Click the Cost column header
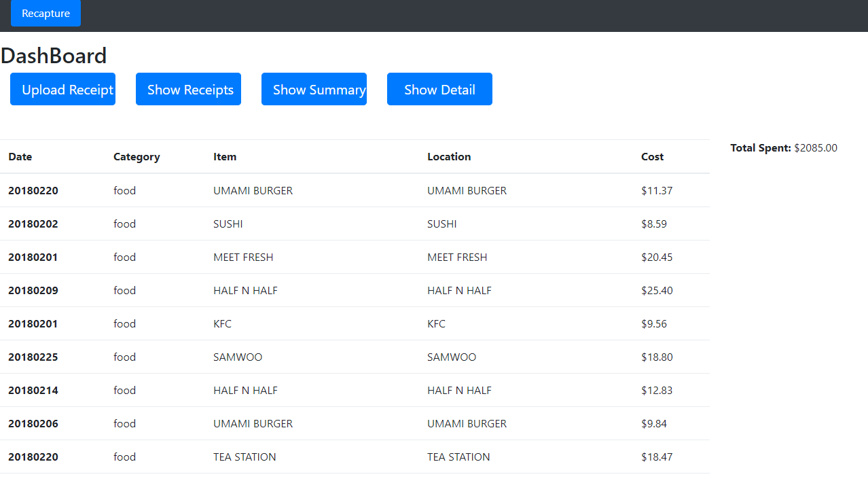This screenshot has height=481, width=868. [652, 156]
